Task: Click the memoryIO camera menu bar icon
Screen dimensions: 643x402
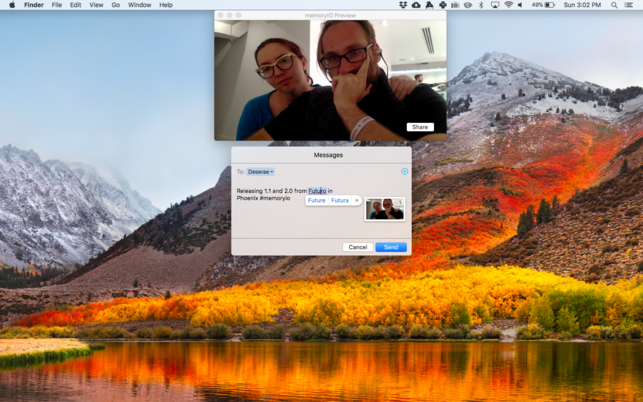Action: 455,5
